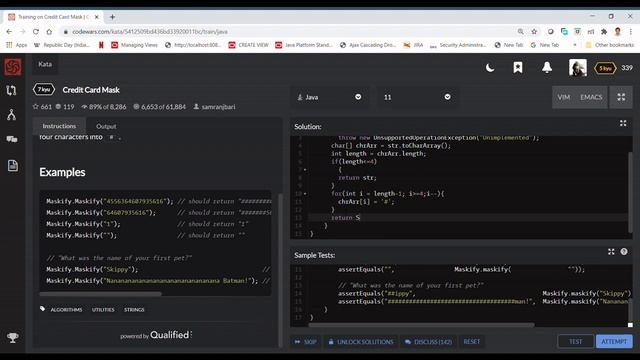
Task: Open the Managing Views bookmark
Action: [x=134, y=45]
